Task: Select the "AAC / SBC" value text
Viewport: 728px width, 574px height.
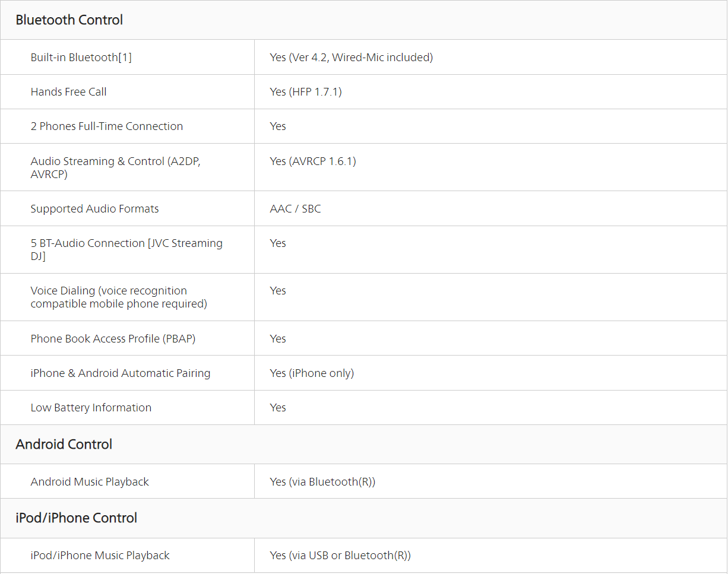Action: 295,209
